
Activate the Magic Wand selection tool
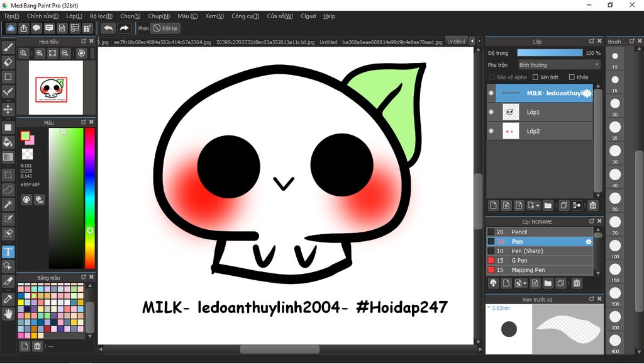pyautogui.click(x=8, y=205)
